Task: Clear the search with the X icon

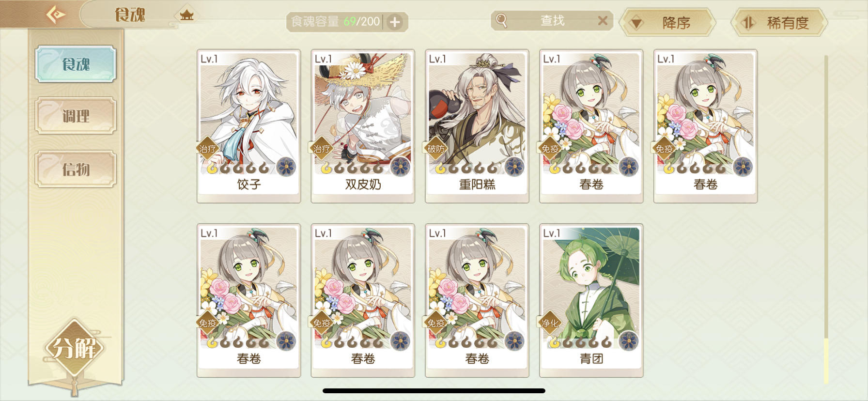Action: (603, 20)
